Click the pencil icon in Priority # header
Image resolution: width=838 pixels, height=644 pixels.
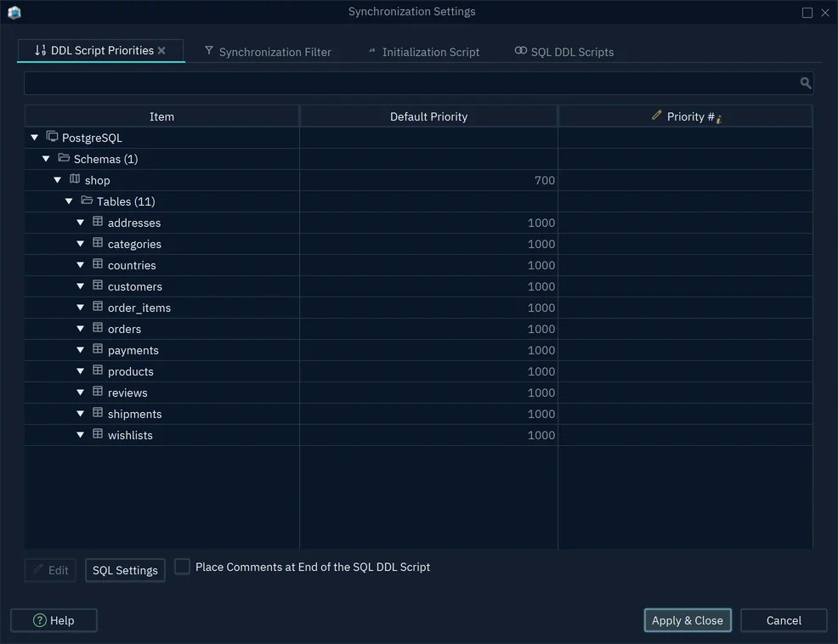pos(656,116)
